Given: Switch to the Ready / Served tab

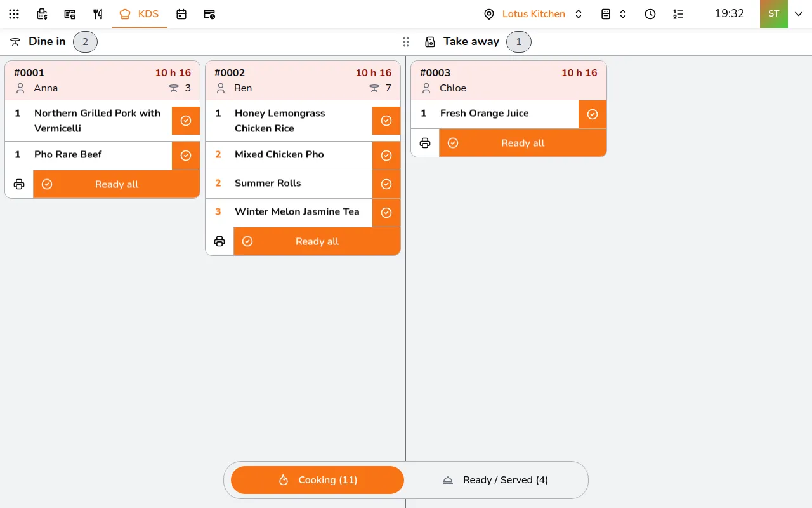Looking at the screenshot, I should coord(495,480).
